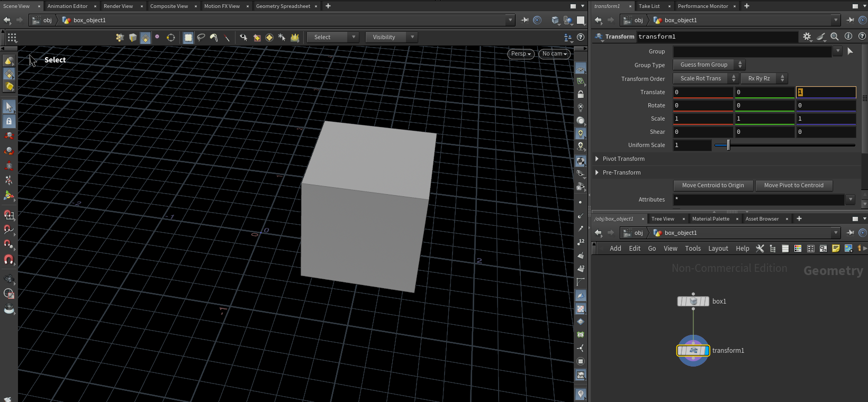Click Move Centroid to Origin button
This screenshot has width=868, height=402.
[x=713, y=185]
